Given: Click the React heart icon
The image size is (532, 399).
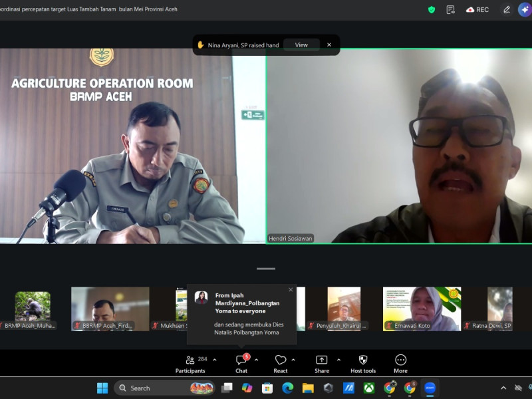Looking at the screenshot, I should pos(281,360).
